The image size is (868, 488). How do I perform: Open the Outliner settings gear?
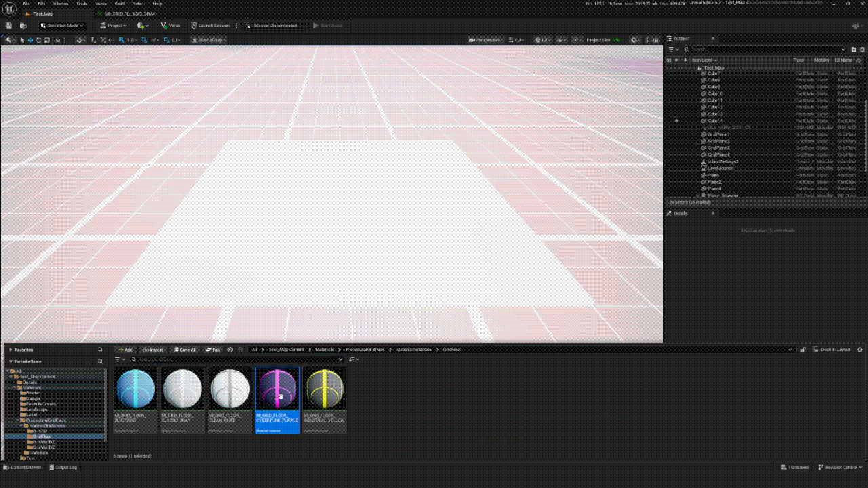(862, 49)
